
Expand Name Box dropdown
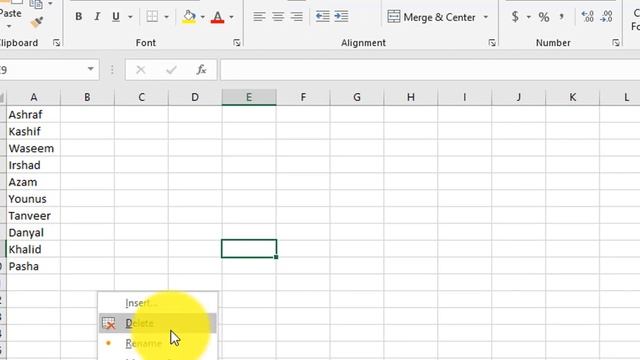(x=91, y=69)
